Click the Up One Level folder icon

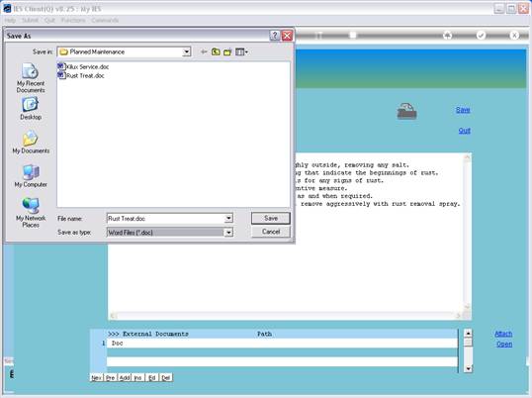pos(216,51)
